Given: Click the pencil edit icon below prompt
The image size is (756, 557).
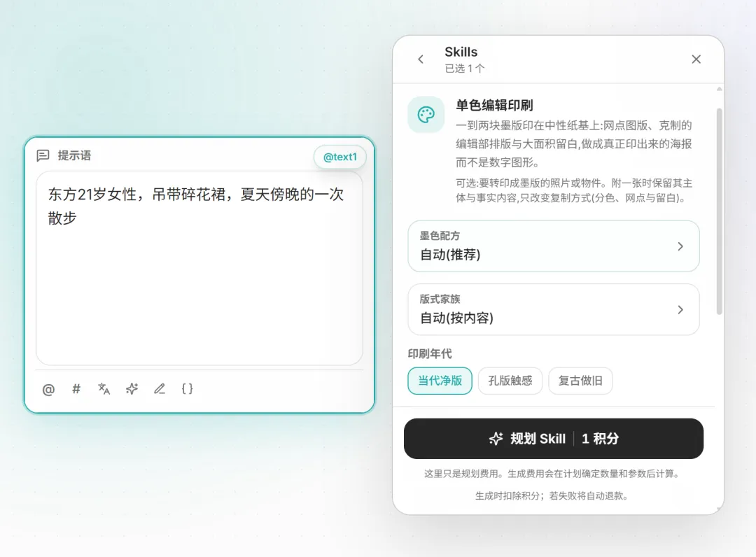Looking at the screenshot, I should tap(160, 388).
